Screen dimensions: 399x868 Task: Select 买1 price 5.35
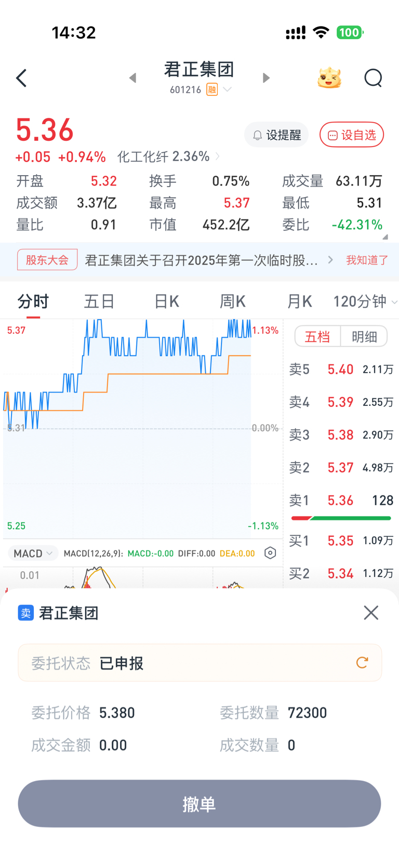point(340,541)
